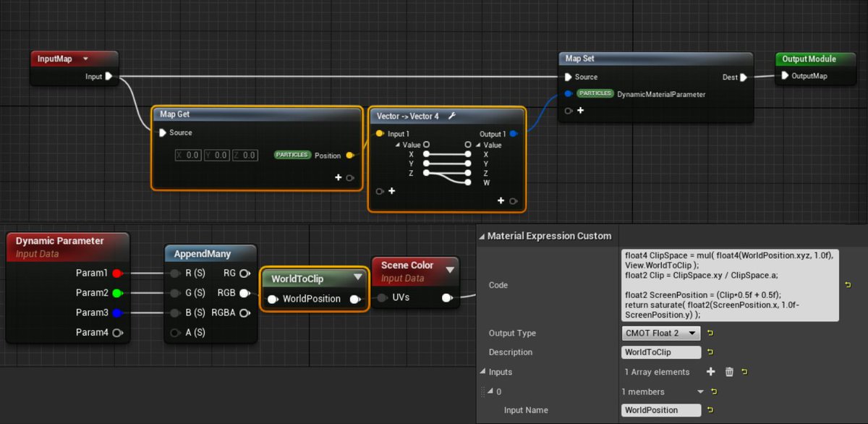Reset the Inputs array to default
The image size is (868, 424).
click(x=744, y=372)
